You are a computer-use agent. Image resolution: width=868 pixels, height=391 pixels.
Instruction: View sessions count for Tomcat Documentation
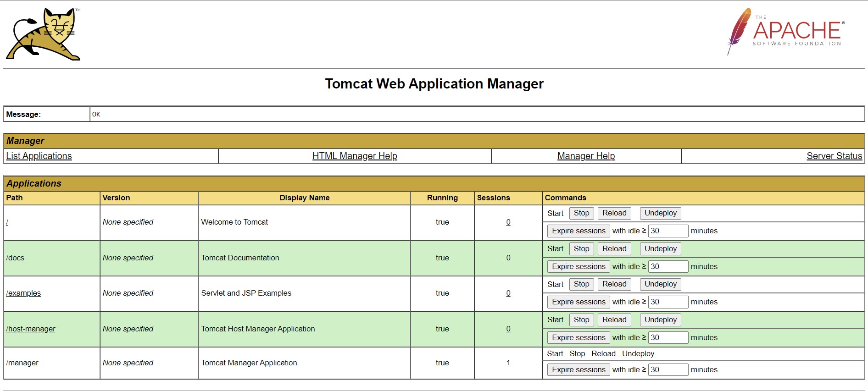508,258
